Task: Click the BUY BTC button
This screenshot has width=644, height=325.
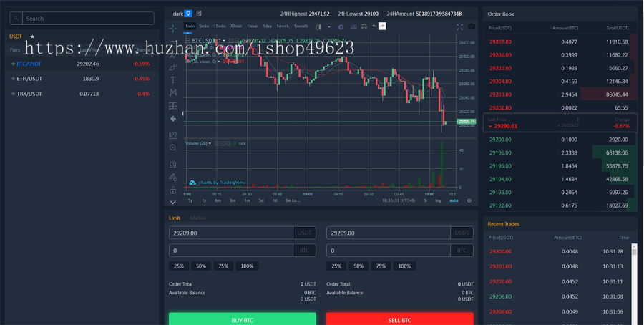Action: [243, 319]
